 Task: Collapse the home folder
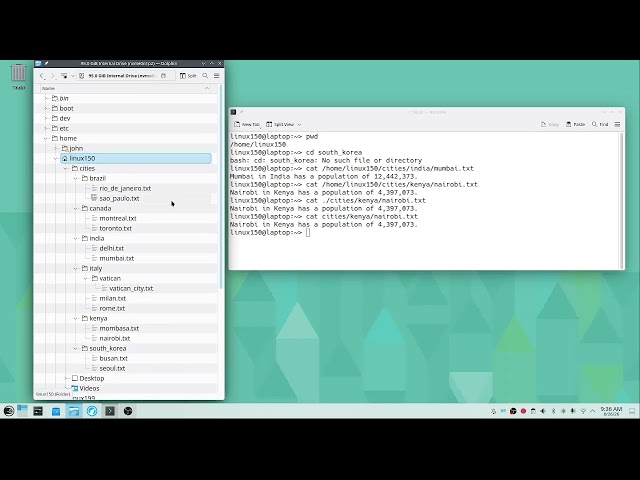[x=46, y=138]
